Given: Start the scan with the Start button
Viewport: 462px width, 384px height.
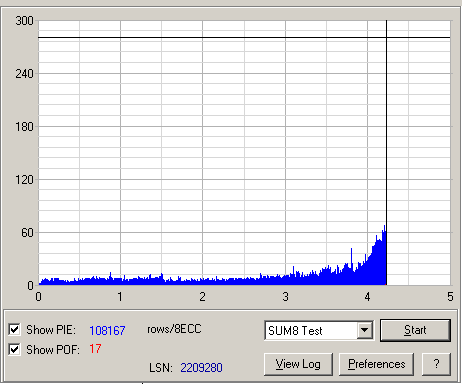Looking at the screenshot, I should tap(415, 330).
